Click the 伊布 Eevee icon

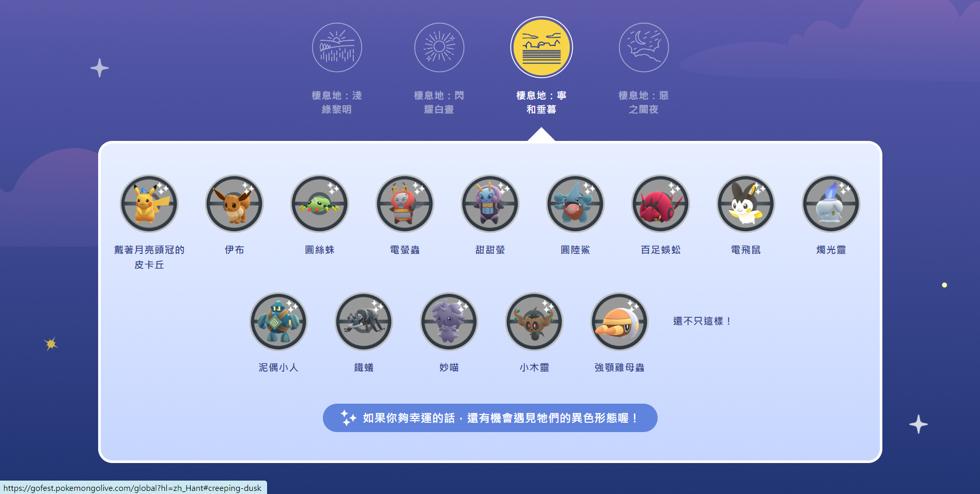[234, 204]
